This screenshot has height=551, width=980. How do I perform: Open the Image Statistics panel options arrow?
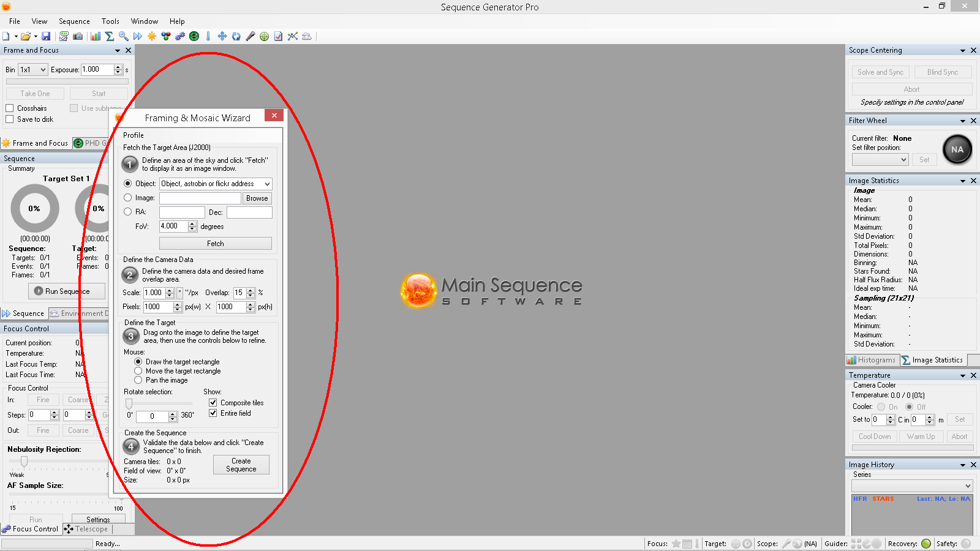click(963, 181)
